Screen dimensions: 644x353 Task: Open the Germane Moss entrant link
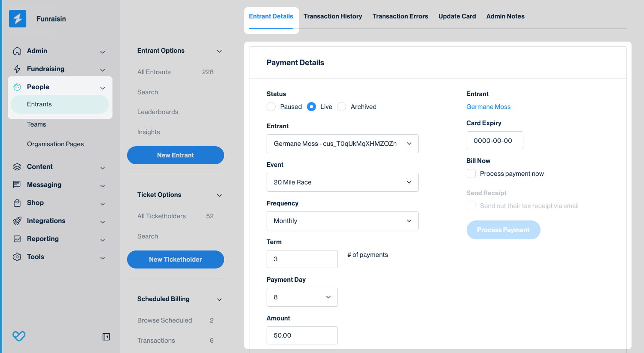click(488, 107)
